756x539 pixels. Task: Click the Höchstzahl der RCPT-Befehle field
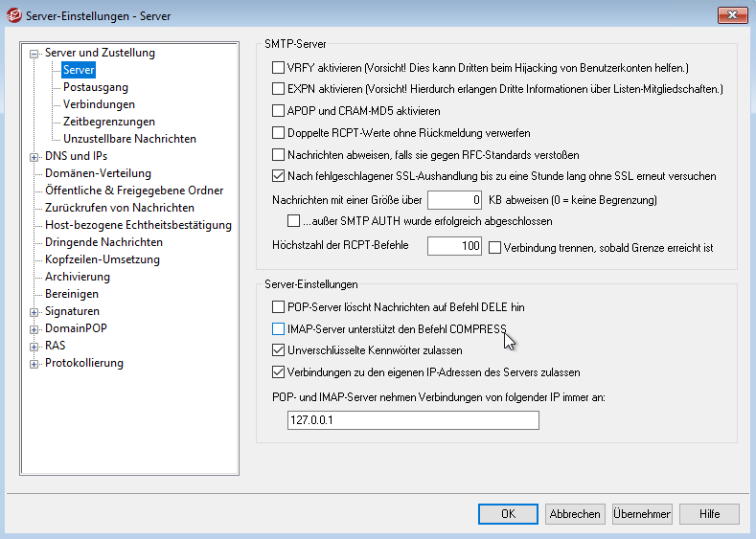[454, 247]
